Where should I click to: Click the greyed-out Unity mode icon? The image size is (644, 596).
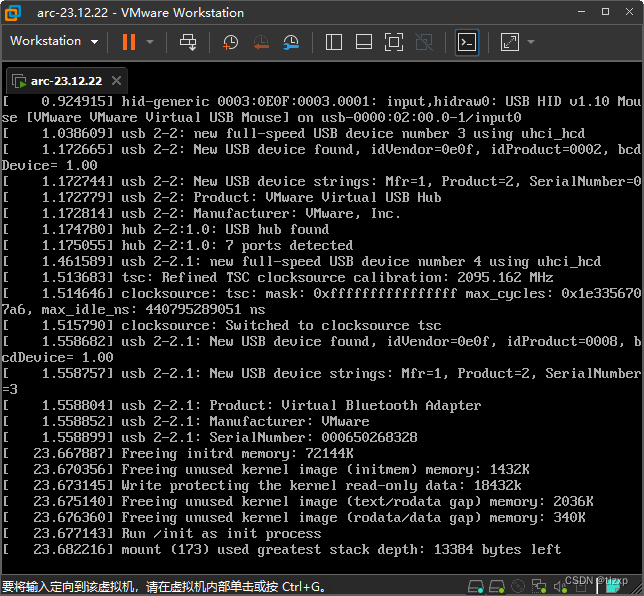(424, 42)
